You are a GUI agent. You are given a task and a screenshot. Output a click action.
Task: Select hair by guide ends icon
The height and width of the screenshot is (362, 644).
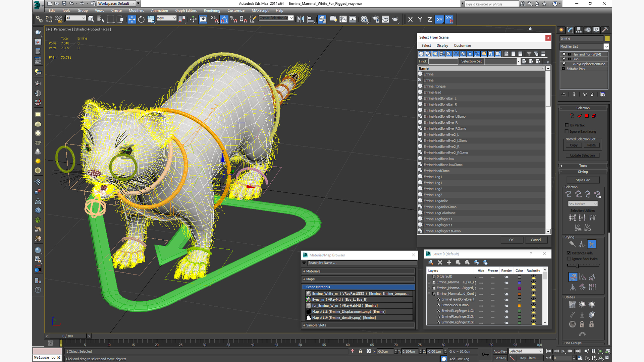tap(568, 194)
